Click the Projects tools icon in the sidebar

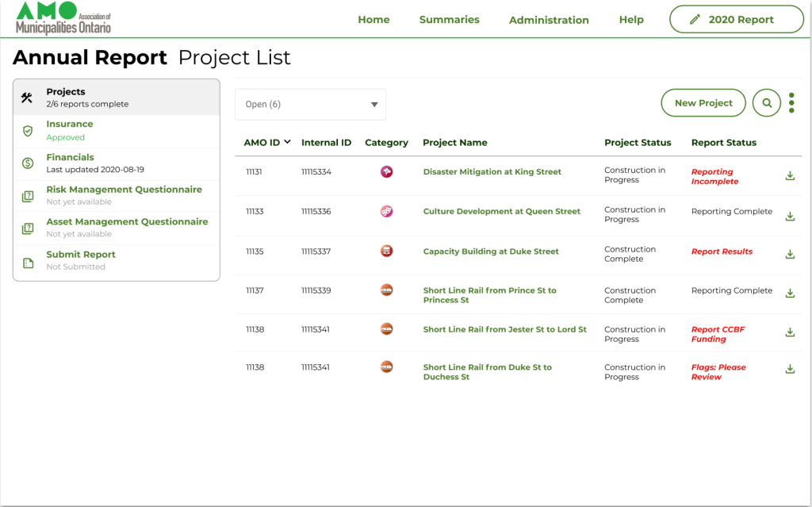[x=27, y=96]
